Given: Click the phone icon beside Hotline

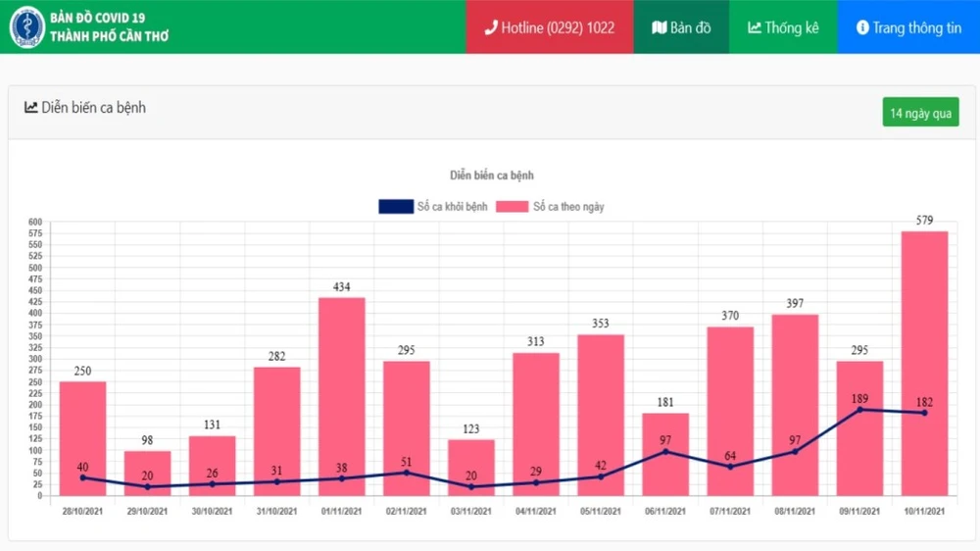Looking at the screenshot, I should coord(491,27).
